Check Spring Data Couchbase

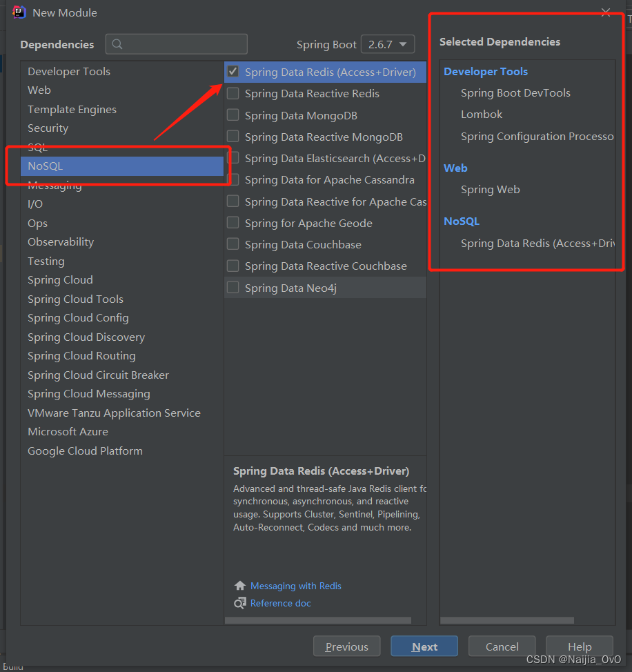coord(233,244)
